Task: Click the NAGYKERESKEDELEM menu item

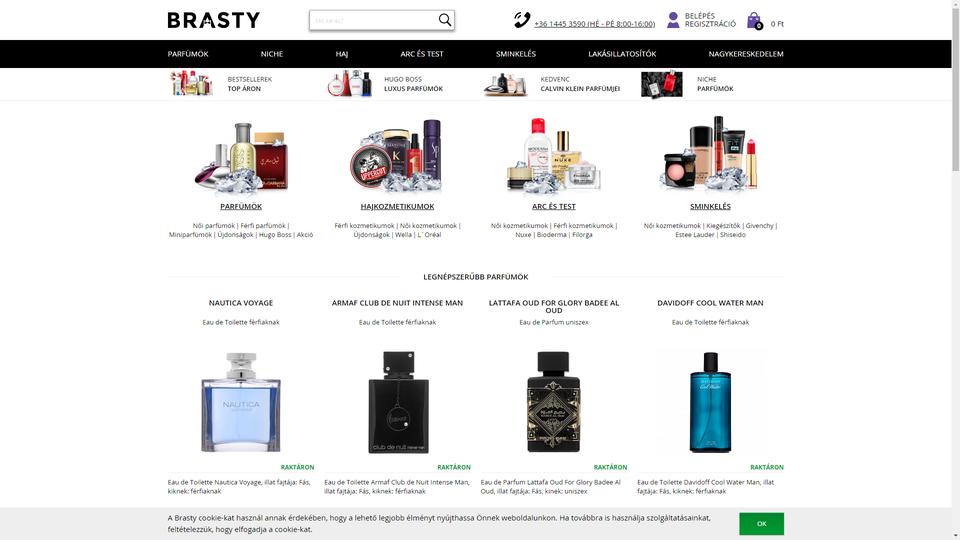Action: pyautogui.click(x=746, y=54)
